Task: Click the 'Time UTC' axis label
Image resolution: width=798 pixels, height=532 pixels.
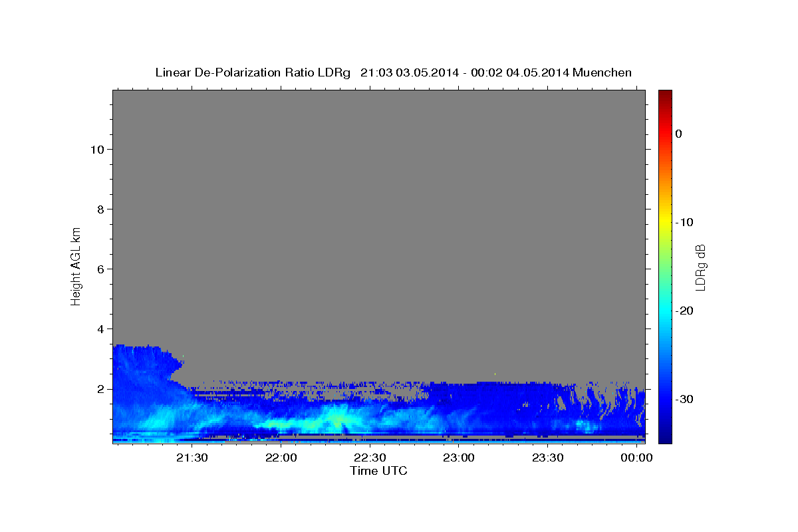Action: (378, 471)
